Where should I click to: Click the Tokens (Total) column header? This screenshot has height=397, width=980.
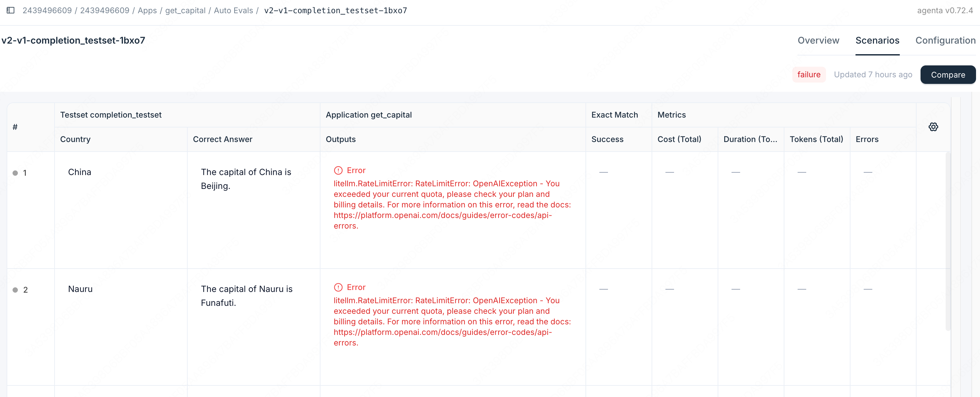coord(816,139)
